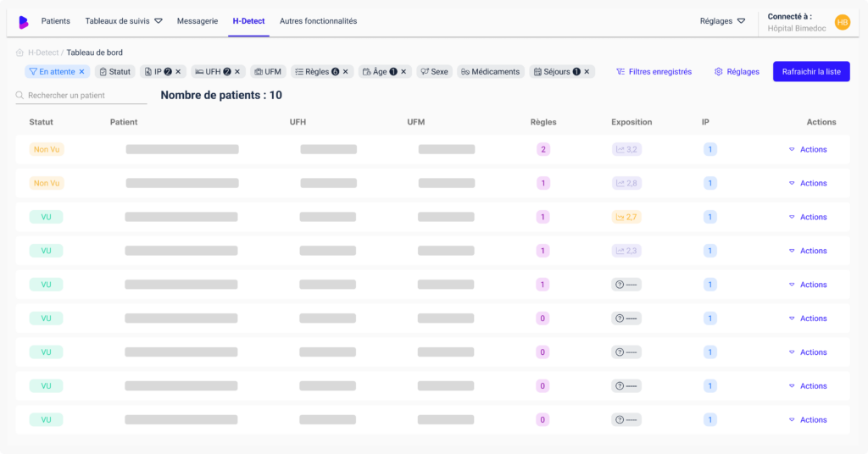Click the exposition badge 2,3
Image resolution: width=868 pixels, height=454 pixels.
pyautogui.click(x=626, y=251)
